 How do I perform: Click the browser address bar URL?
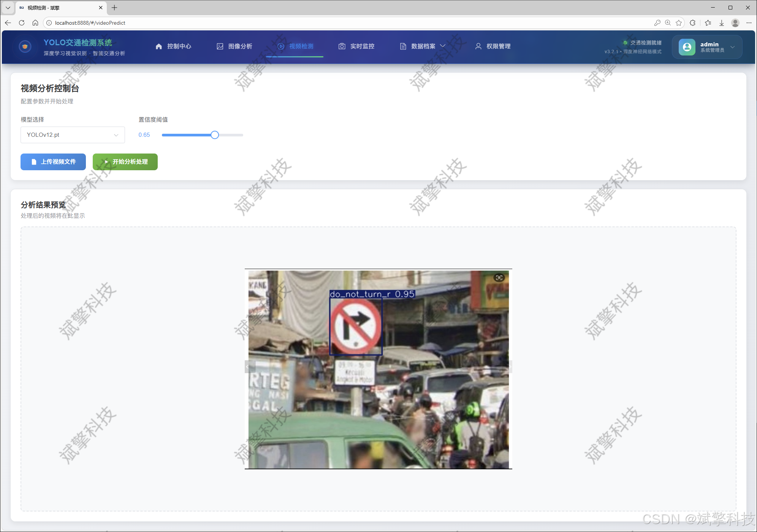90,23
